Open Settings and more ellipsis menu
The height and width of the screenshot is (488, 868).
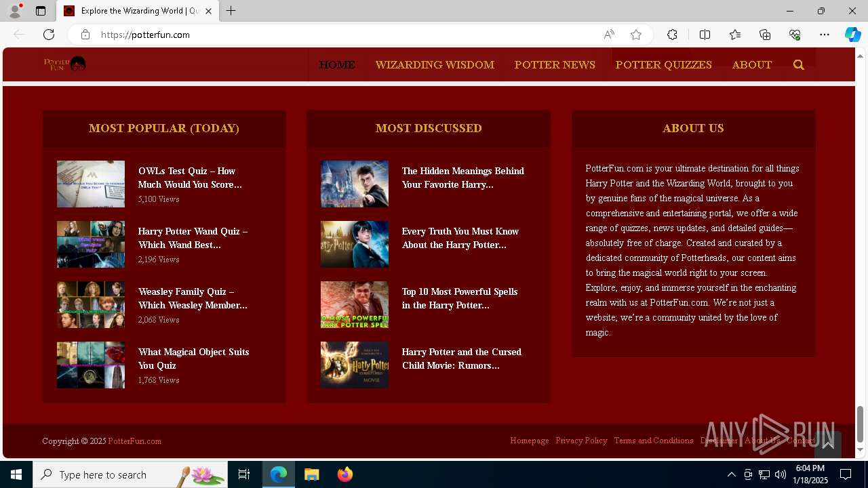coord(825,35)
